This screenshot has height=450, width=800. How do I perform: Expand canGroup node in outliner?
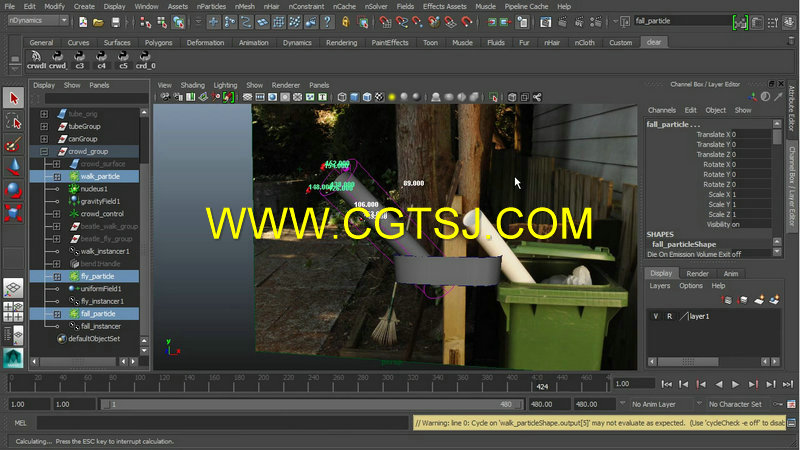click(44, 139)
